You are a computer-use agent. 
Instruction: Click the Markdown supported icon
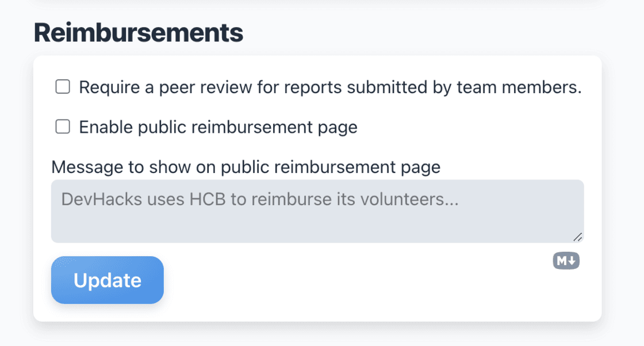pos(566,261)
